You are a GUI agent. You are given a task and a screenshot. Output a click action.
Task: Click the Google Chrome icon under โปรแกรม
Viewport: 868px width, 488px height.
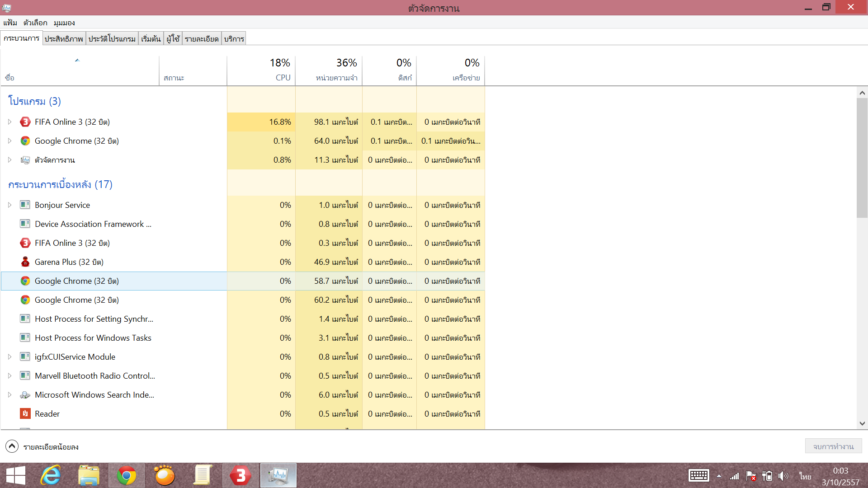pos(25,141)
